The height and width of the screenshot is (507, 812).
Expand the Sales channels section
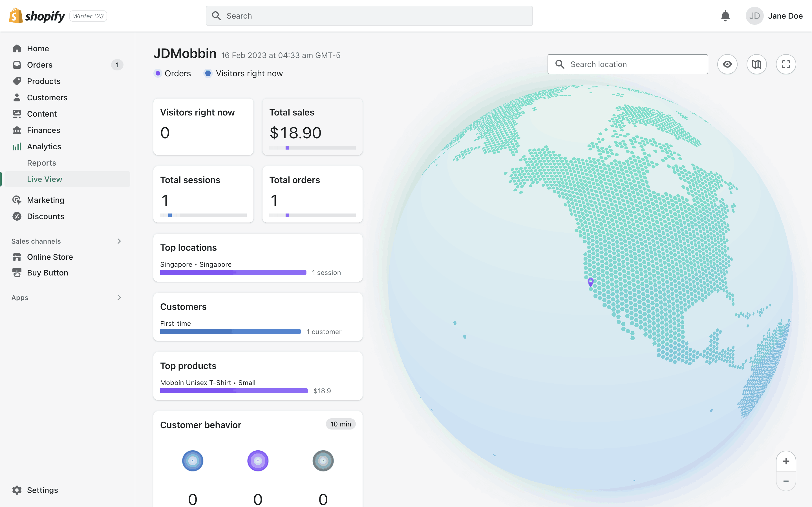[x=119, y=241]
